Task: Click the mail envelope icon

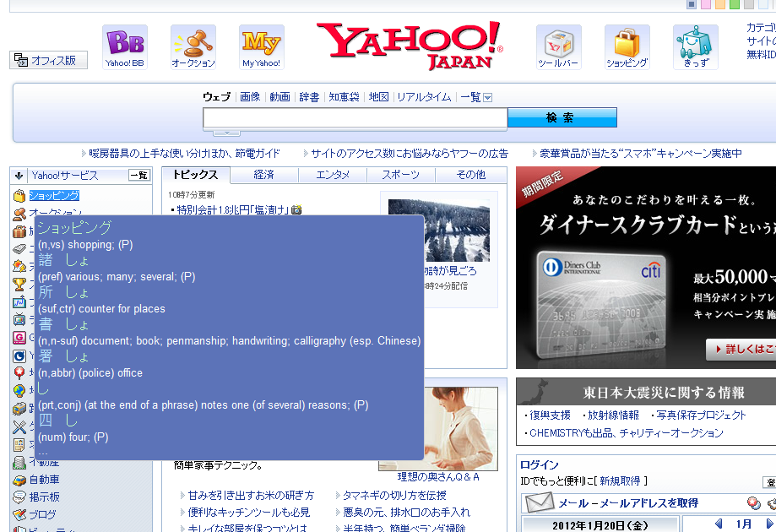Action: (x=539, y=502)
